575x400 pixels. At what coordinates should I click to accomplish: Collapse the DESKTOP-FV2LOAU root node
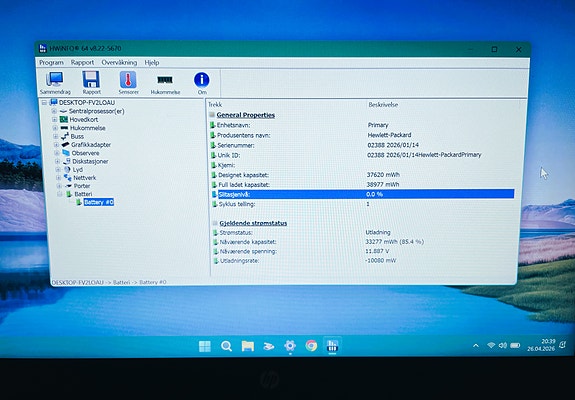[44, 102]
